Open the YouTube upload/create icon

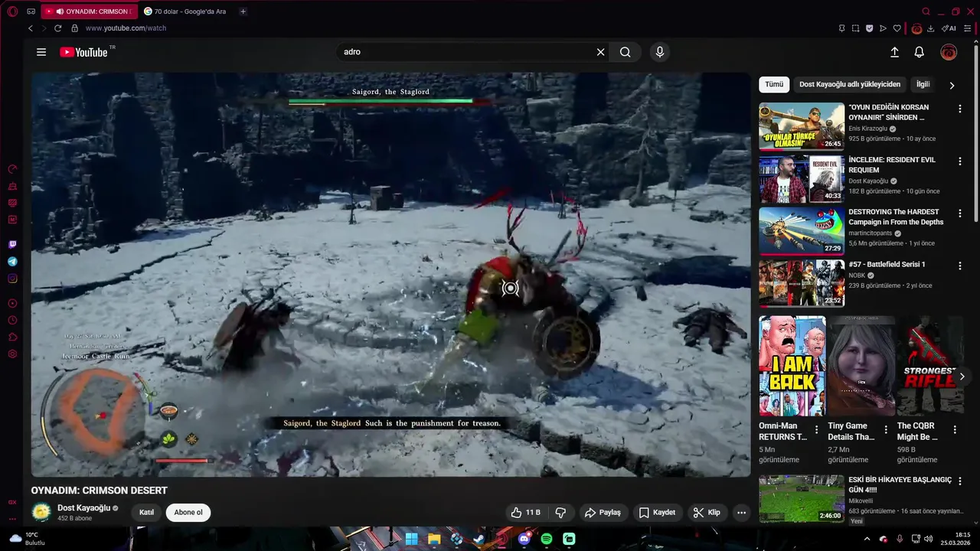[894, 52]
